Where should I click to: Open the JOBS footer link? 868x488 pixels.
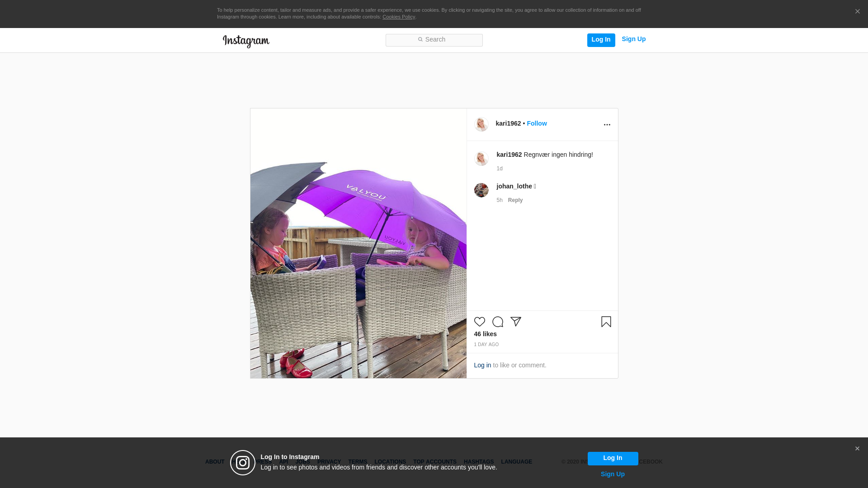click(x=303, y=462)
